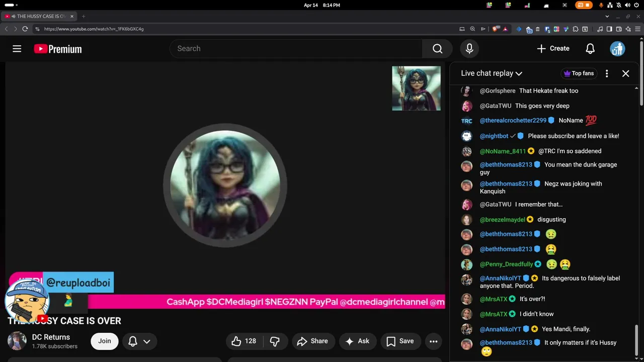Open network connection tray icon
This screenshot has height=362, width=644.
tap(610, 5)
